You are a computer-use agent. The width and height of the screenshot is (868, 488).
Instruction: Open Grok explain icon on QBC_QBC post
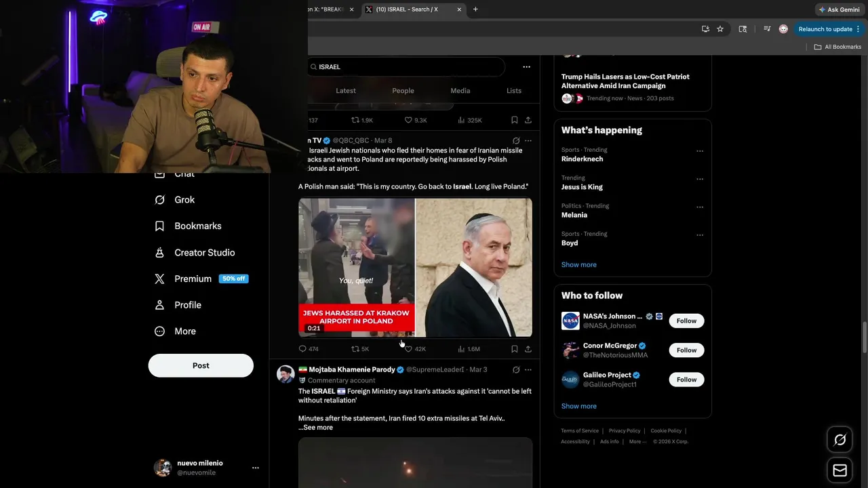point(516,141)
